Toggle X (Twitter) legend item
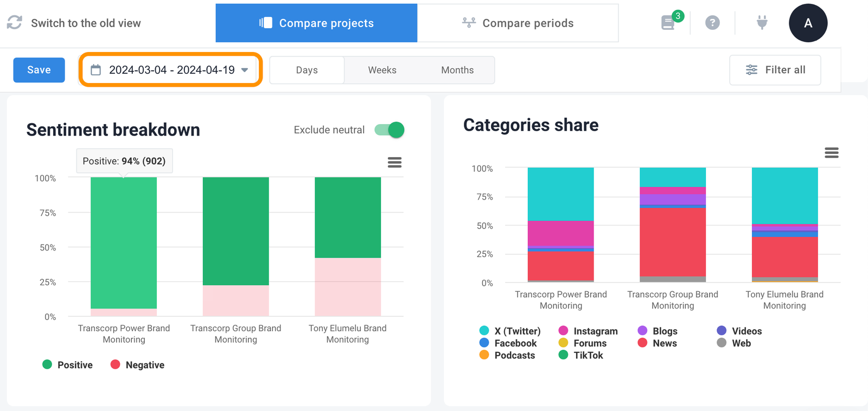868x411 pixels. 510,331
